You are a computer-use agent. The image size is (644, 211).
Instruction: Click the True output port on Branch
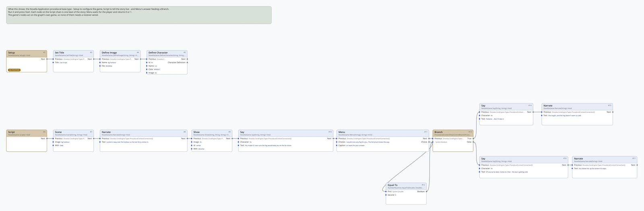point(473,139)
